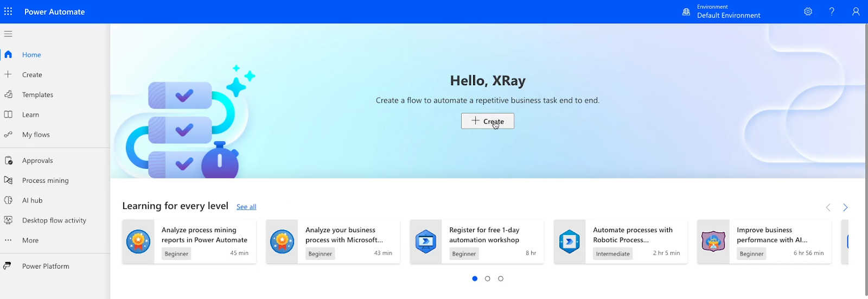Select the first carousel page dot
The height and width of the screenshot is (299, 868).
475,278
